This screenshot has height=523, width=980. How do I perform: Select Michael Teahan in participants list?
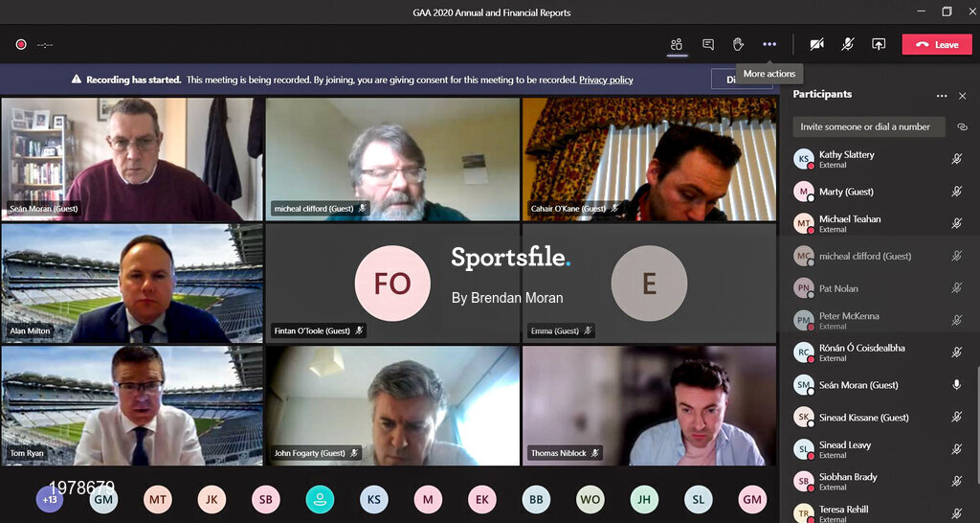880,223
